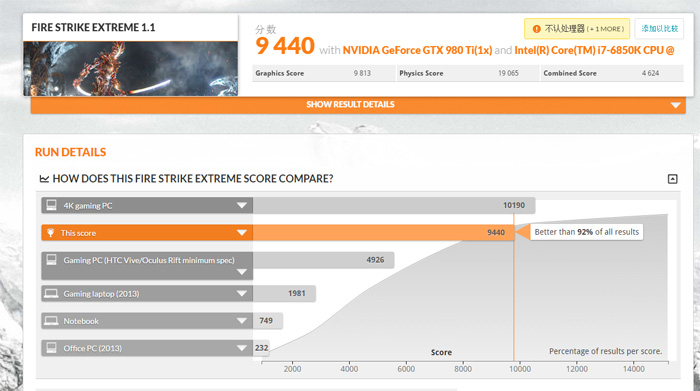700x391 pixels.
Task: Expand the Gaming PC HTC Vive dropdown arrow
Action: point(242,272)
